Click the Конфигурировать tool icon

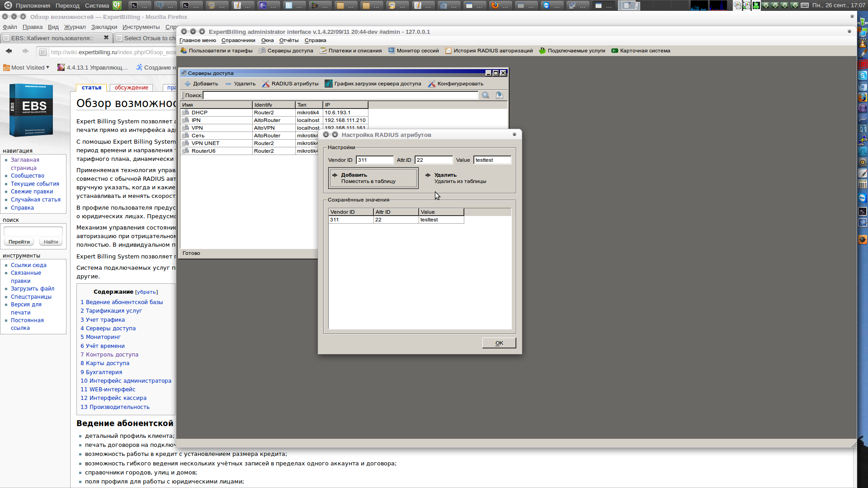point(432,84)
